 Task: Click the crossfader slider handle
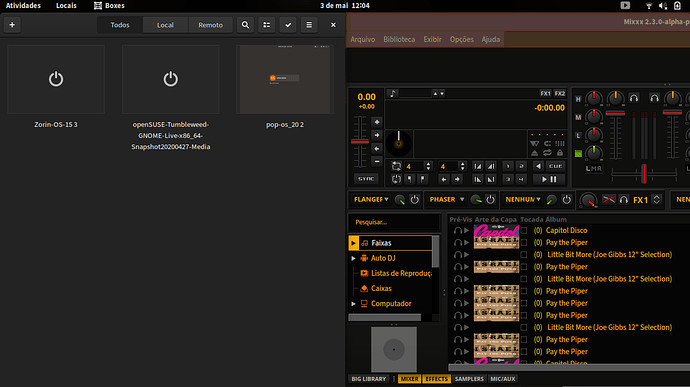point(644,173)
